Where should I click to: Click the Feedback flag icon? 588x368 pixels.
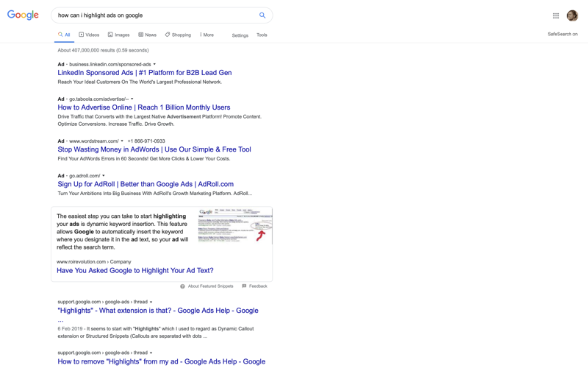click(x=244, y=286)
